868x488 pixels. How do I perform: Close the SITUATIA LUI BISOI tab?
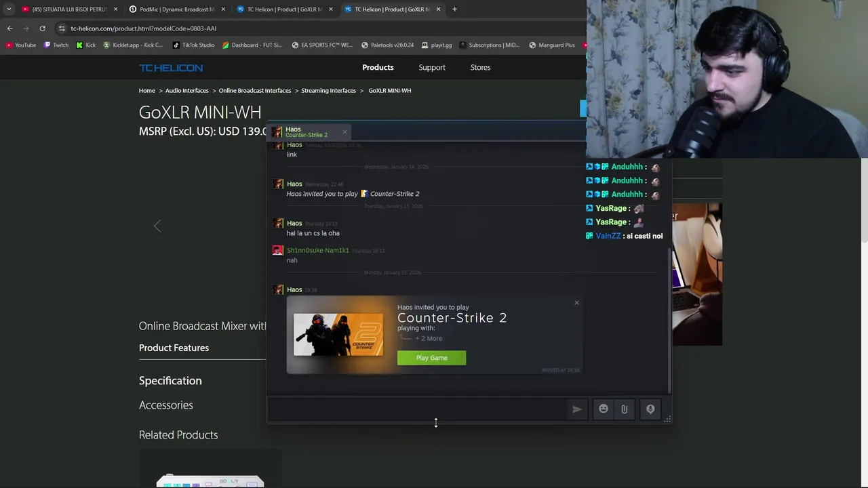[x=115, y=9]
